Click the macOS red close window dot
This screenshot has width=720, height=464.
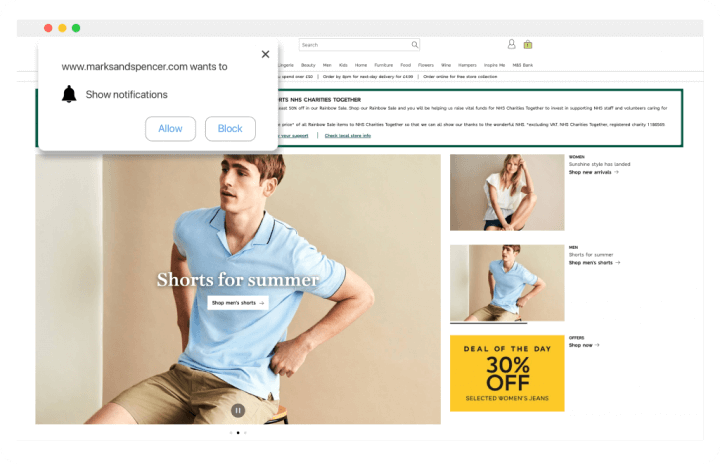[x=48, y=28]
